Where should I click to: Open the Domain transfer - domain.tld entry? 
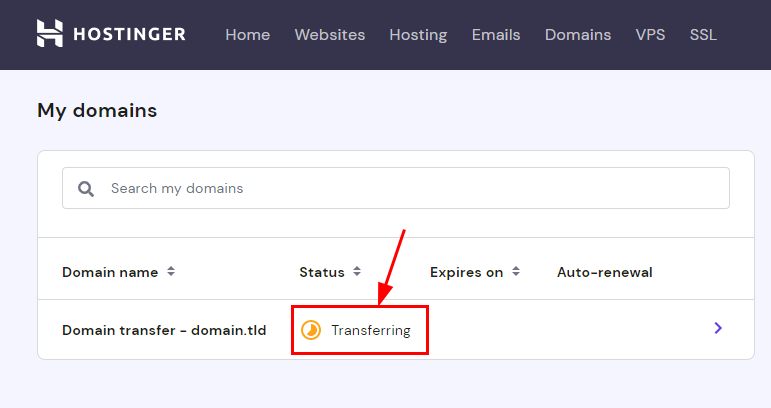click(164, 330)
